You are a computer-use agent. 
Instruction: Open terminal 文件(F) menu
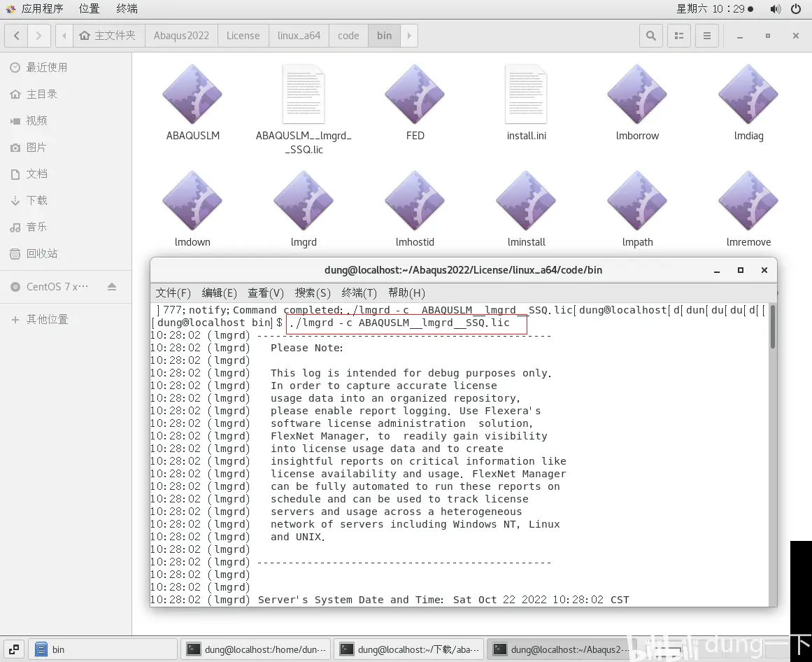pos(173,293)
